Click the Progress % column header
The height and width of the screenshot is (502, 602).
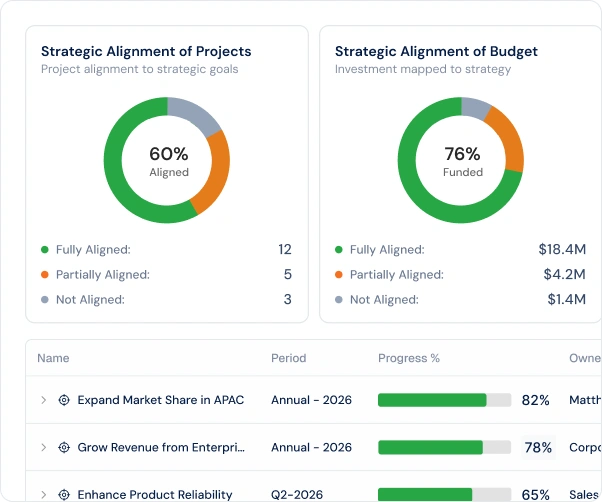tap(409, 358)
